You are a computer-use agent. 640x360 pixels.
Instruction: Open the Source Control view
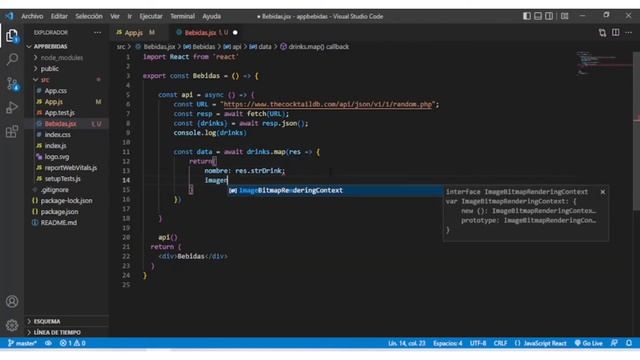point(12,84)
